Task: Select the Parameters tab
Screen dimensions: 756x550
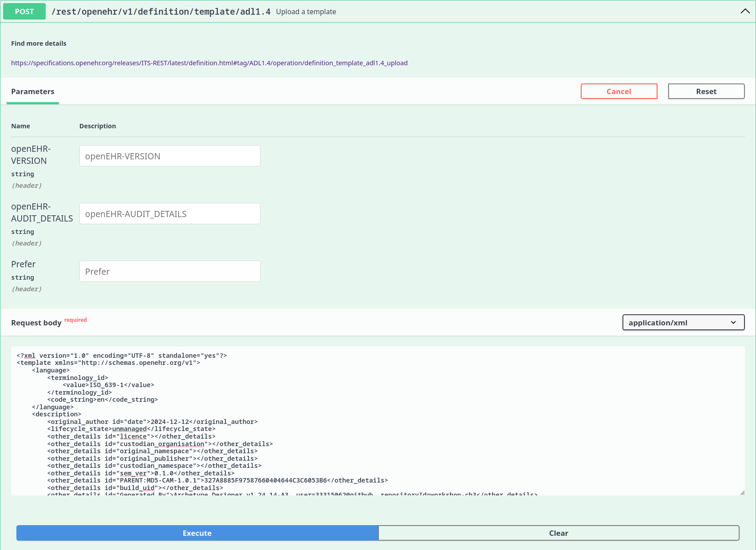Action: [33, 91]
